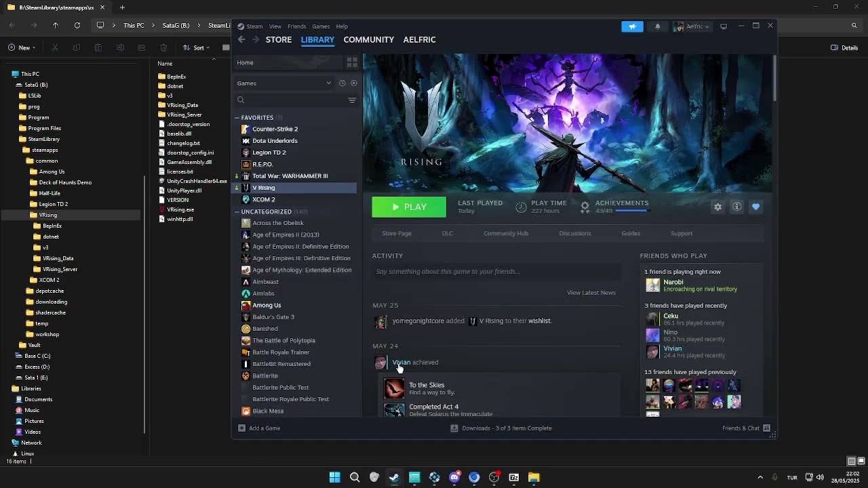Open the Games menu in Steam
Image resolution: width=868 pixels, height=488 pixels.
321,26
